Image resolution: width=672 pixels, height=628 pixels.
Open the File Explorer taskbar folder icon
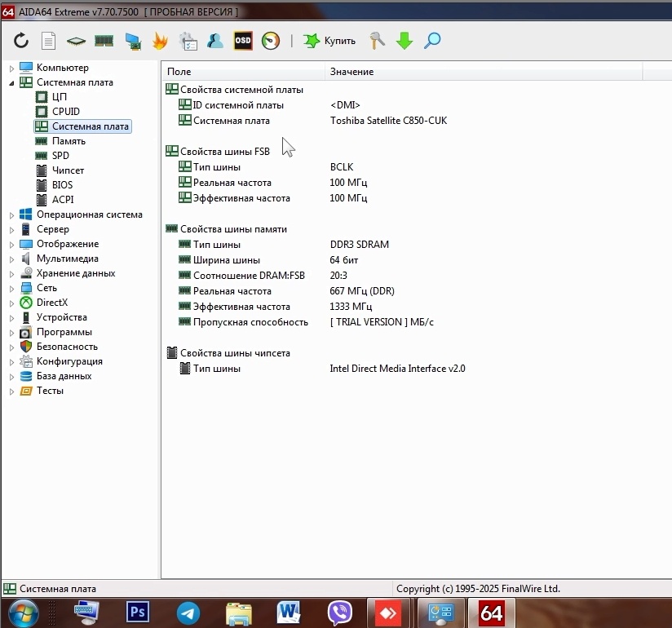(239, 613)
